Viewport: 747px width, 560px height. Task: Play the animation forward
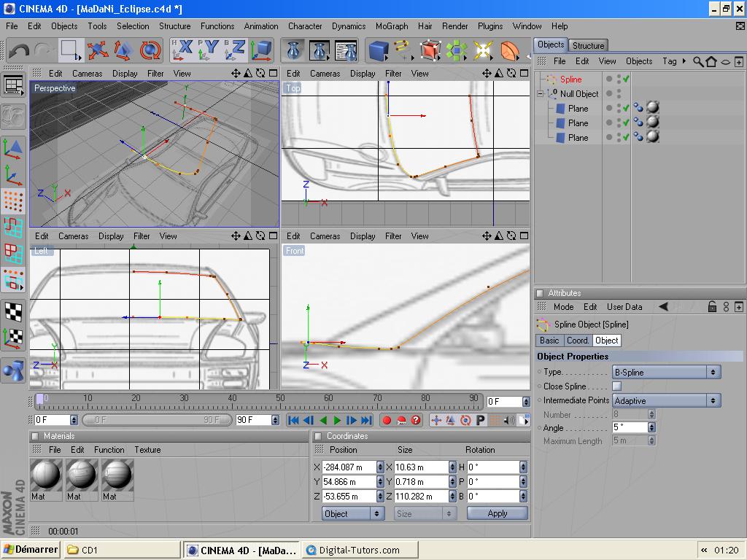pos(337,420)
